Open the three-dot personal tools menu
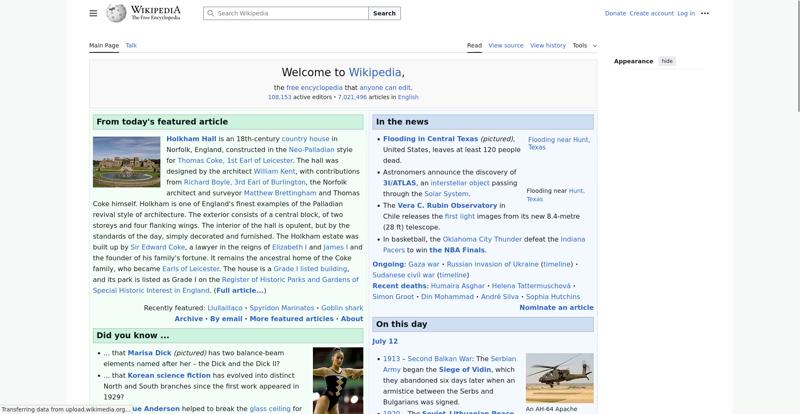 [x=705, y=13]
